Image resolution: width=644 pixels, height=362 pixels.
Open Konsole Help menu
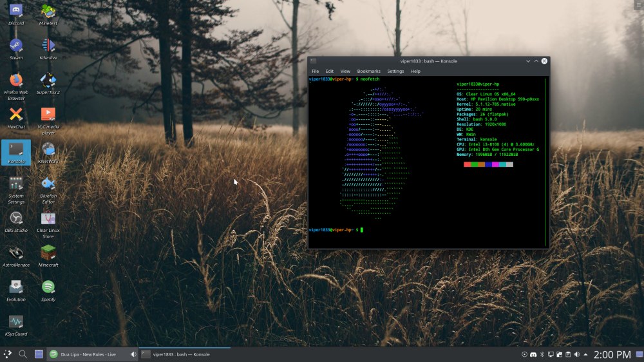415,71
